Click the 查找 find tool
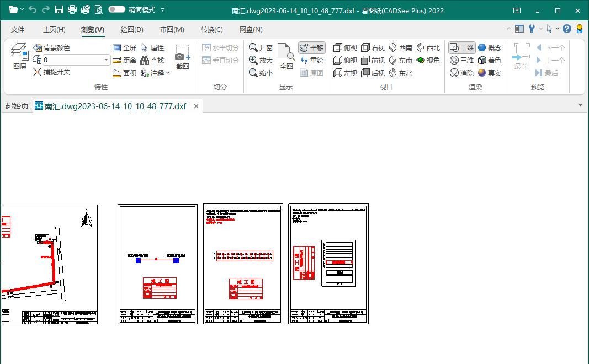Screen dimensions: 589x364 (152, 61)
